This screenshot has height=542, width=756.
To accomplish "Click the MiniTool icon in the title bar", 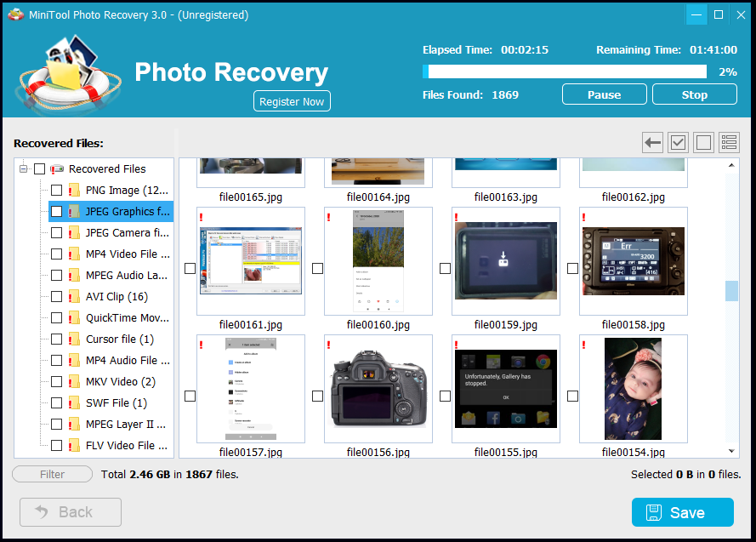I will (x=15, y=14).
